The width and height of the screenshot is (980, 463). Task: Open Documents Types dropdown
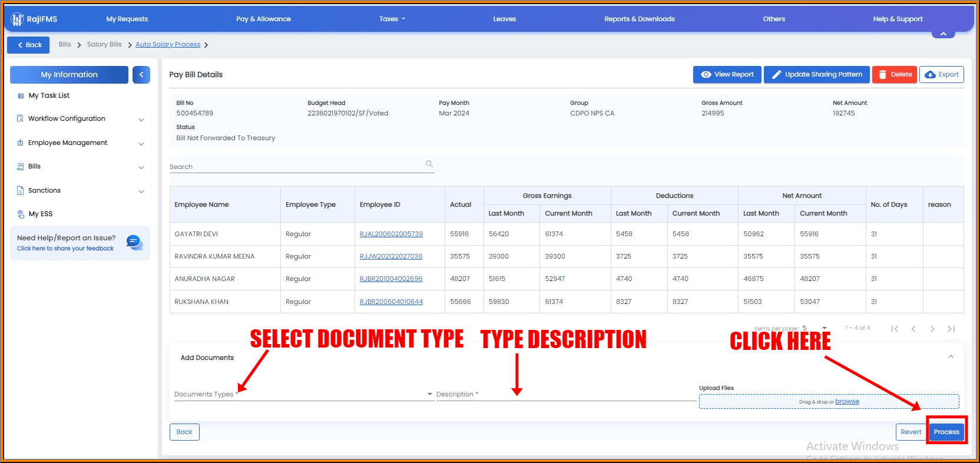[x=303, y=394]
